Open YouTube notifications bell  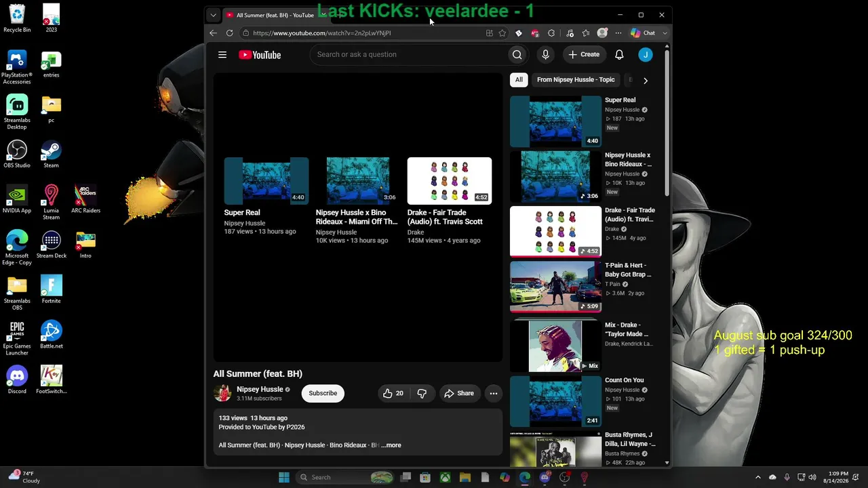click(619, 55)
